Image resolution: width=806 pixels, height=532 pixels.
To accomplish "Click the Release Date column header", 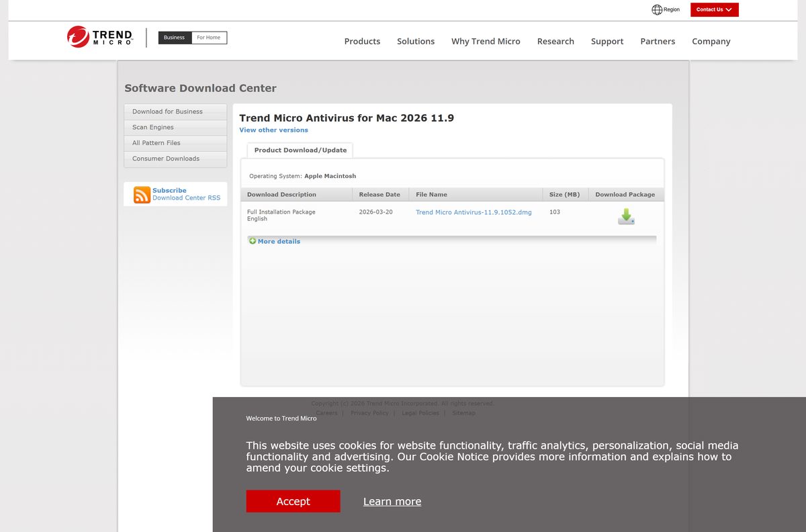I will 380,194.
